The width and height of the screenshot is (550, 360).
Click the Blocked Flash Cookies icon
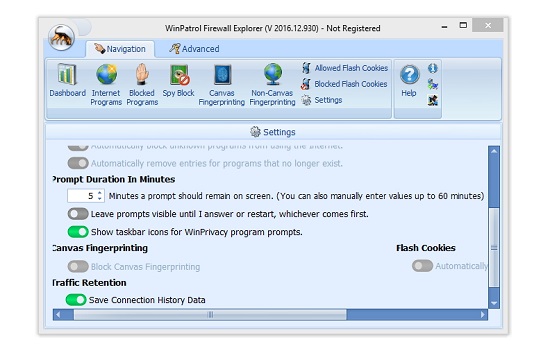306,84
